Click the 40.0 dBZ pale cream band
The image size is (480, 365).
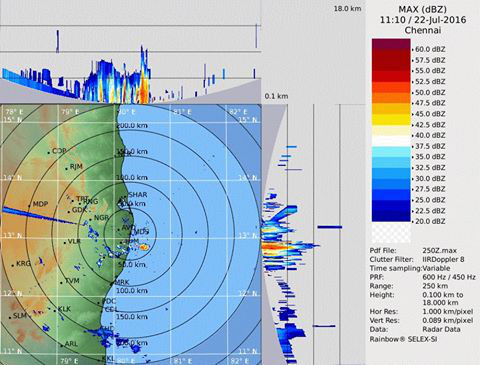391,130
